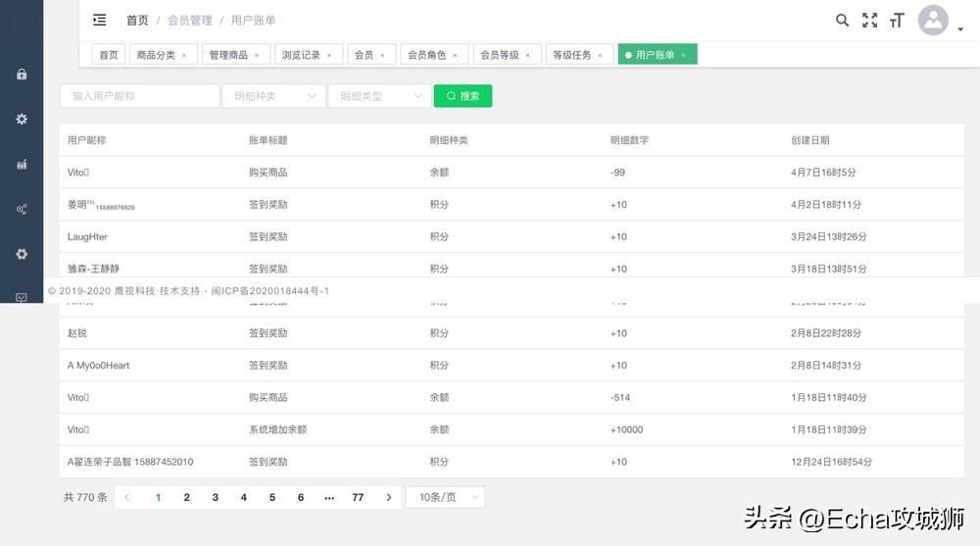
Task: Click the A My0o0Heart nickname
Action: 98,366
